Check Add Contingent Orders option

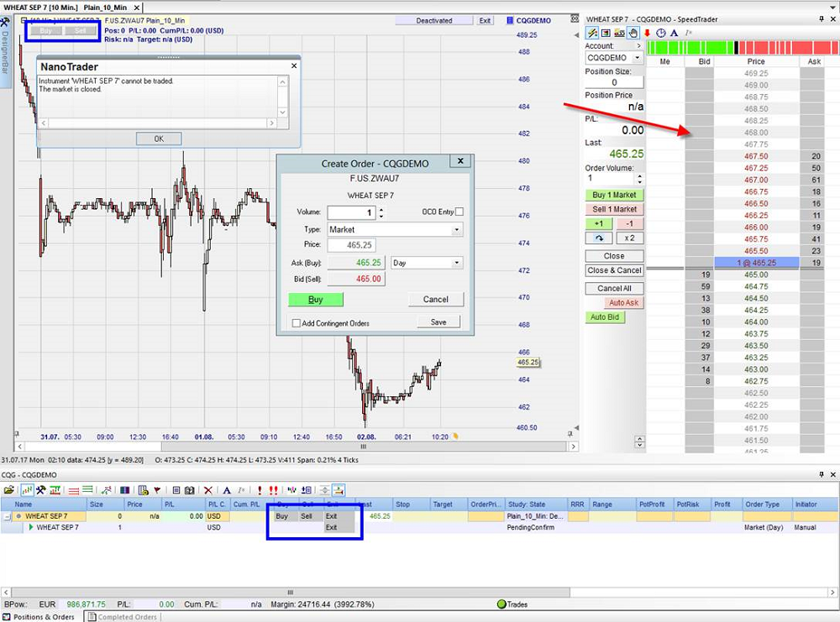(x=296, y=323)
